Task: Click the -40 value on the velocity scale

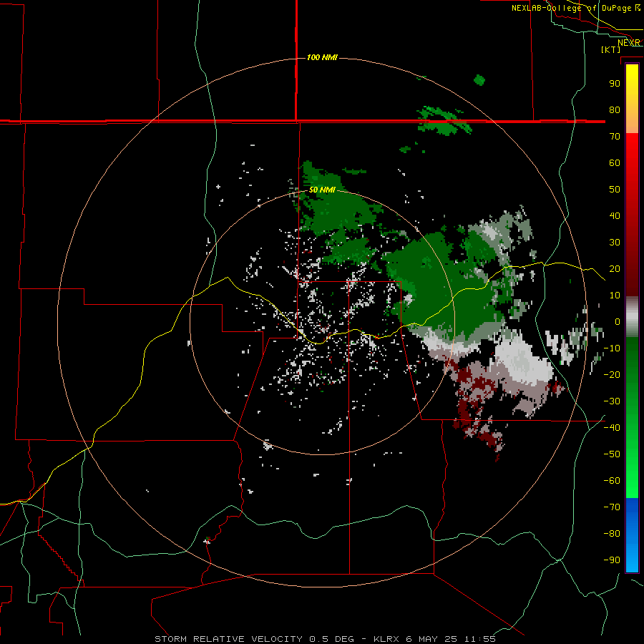Action: (x=612, y=428)
